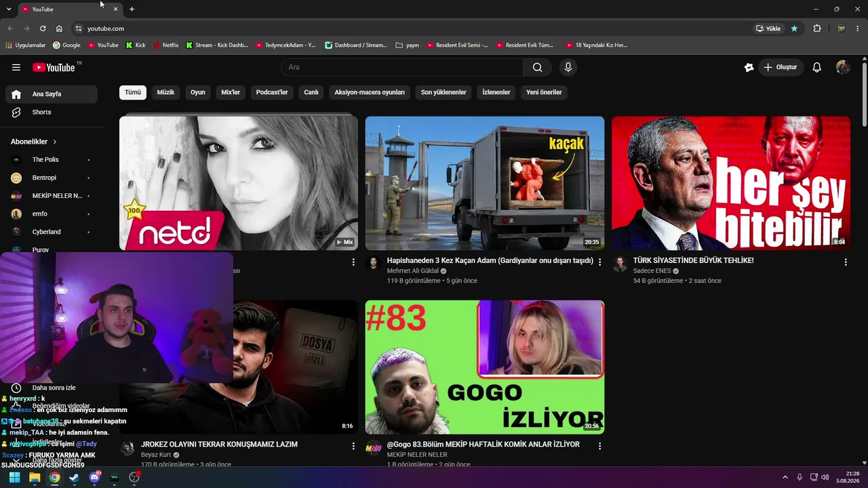Open the Netflix bookmark

[166, 45]
